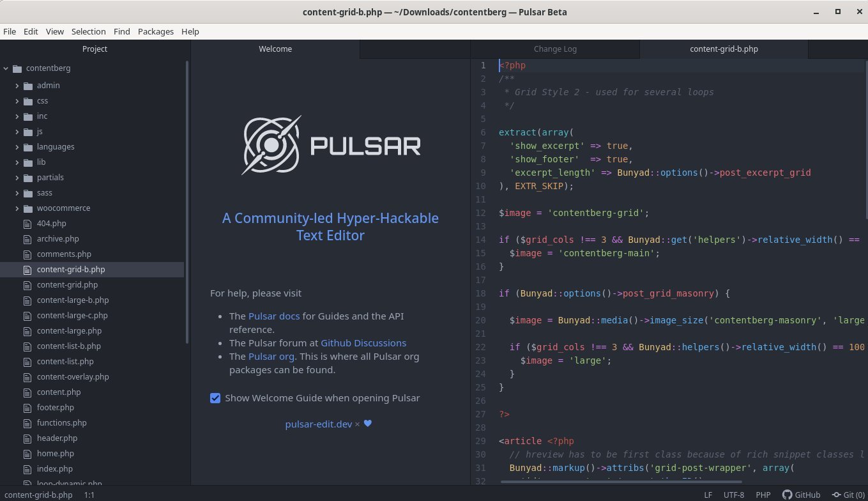Select content-list-b.php in the tree
868x501 pixels.
[x=69, y=346]
